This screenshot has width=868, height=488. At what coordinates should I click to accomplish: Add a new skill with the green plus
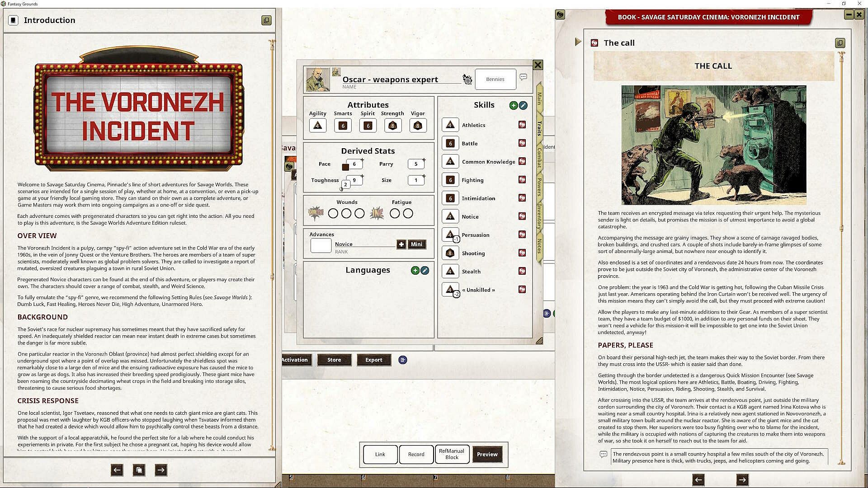pyautogui.click(x=513, y=105)
